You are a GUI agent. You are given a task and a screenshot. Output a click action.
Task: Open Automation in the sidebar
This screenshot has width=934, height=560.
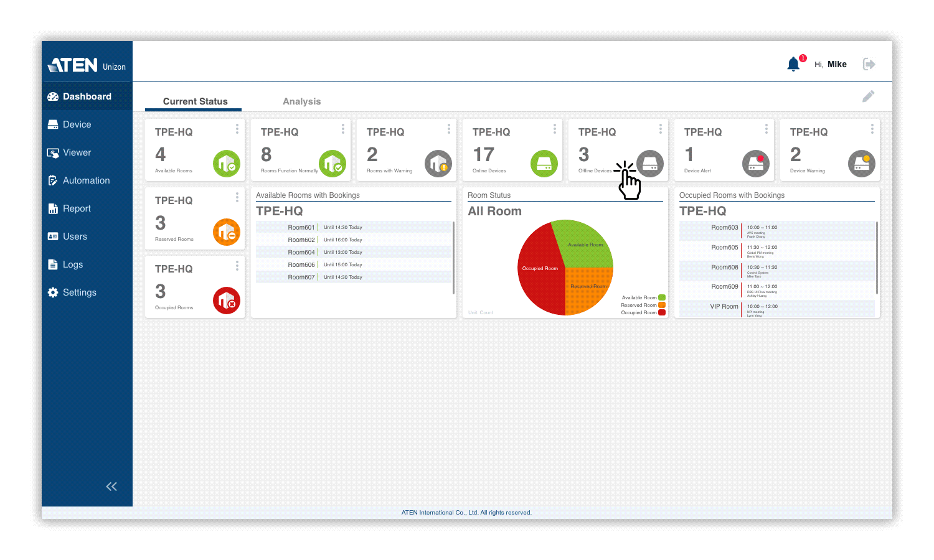pos(86,180)
